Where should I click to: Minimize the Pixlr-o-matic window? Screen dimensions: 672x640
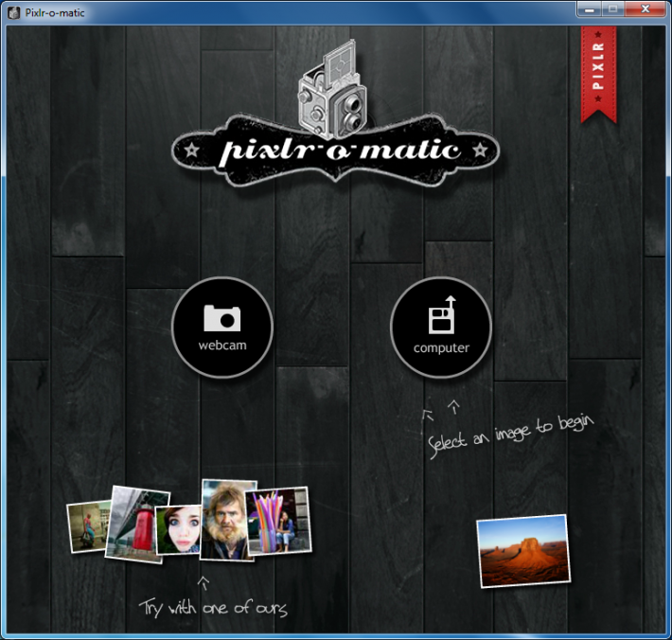click(x=590, y=9)
